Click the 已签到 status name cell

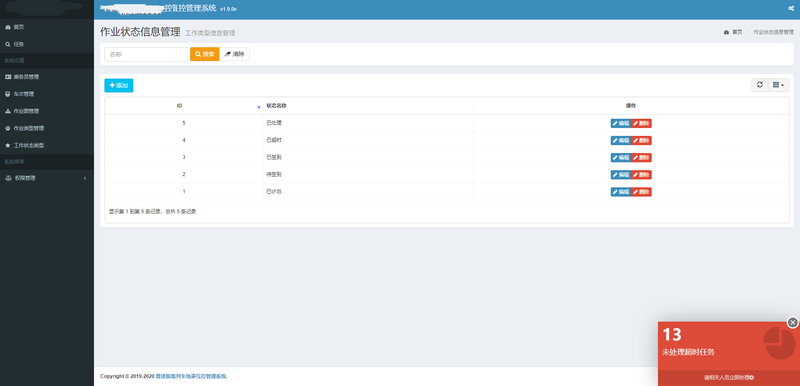368,158
